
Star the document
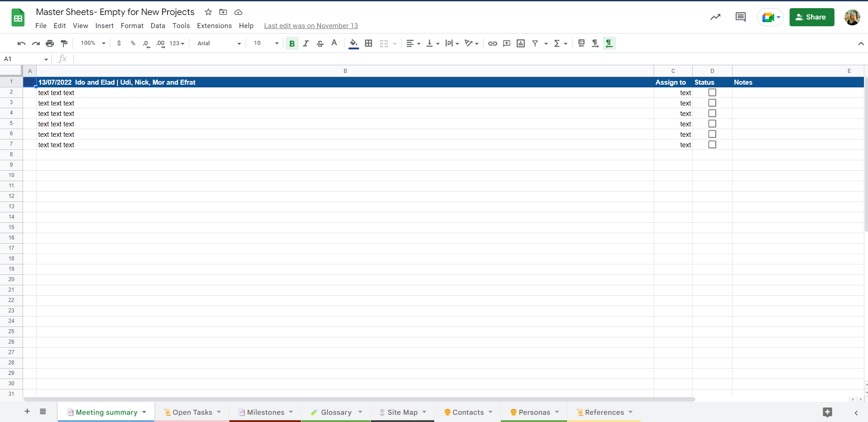[x=209, y=12]
